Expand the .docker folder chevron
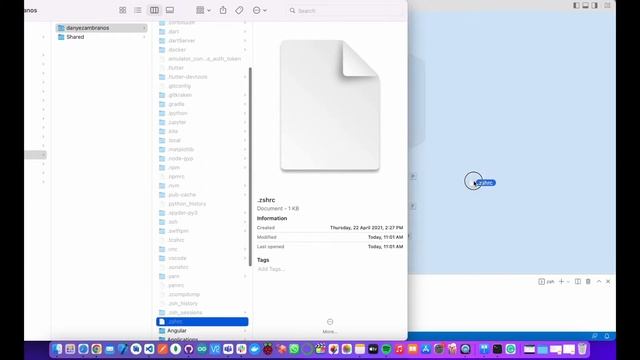 (x=245, y=49)
